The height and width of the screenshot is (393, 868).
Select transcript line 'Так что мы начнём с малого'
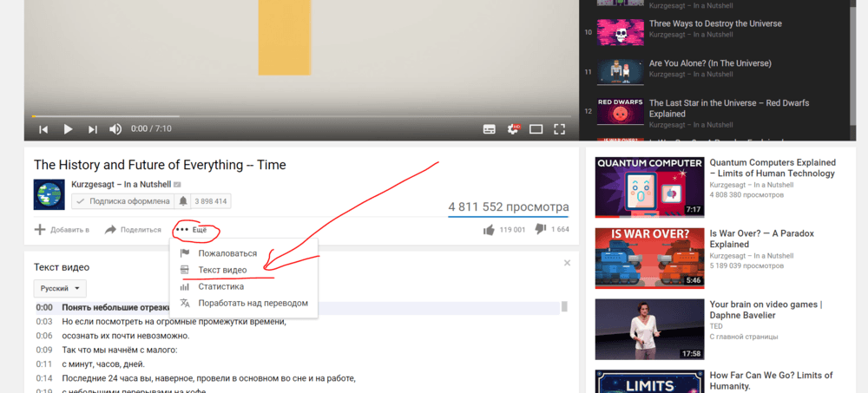tap(298, 350)
